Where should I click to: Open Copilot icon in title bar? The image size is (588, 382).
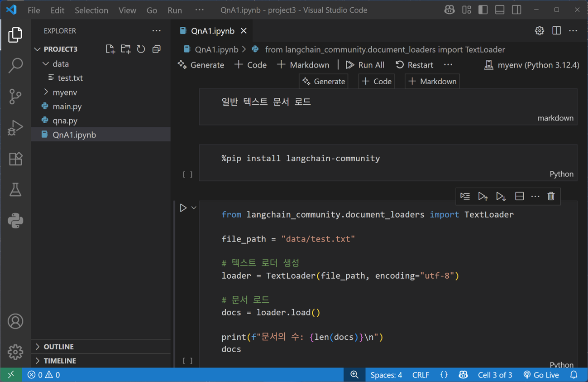pos(449,10)
